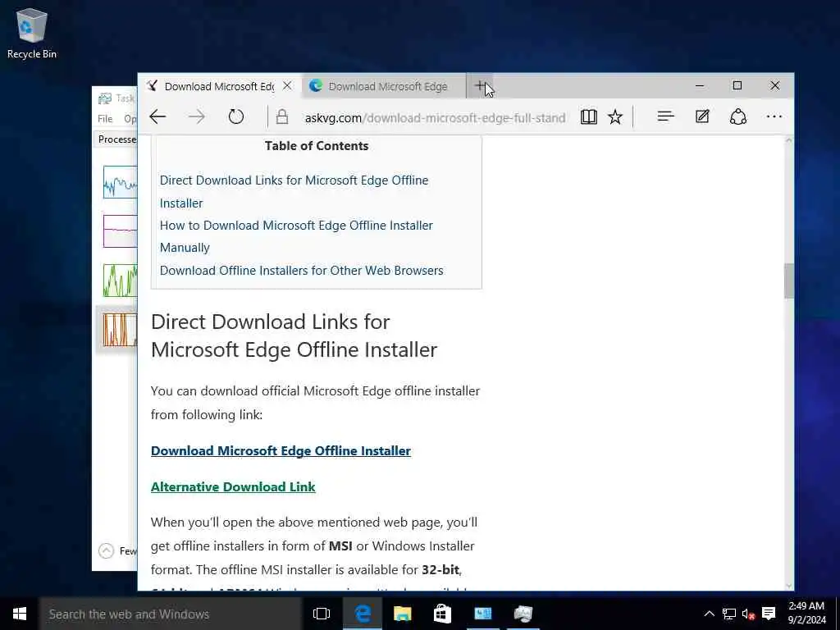840x630 pixels.
Task: Show hidden tray icons chevron
Action: [x=709, y=614]
